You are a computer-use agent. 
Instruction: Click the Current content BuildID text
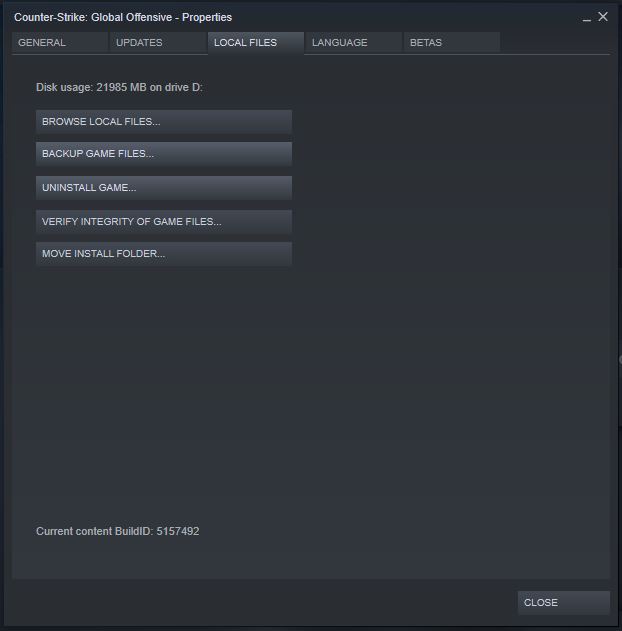coord(117,531)
